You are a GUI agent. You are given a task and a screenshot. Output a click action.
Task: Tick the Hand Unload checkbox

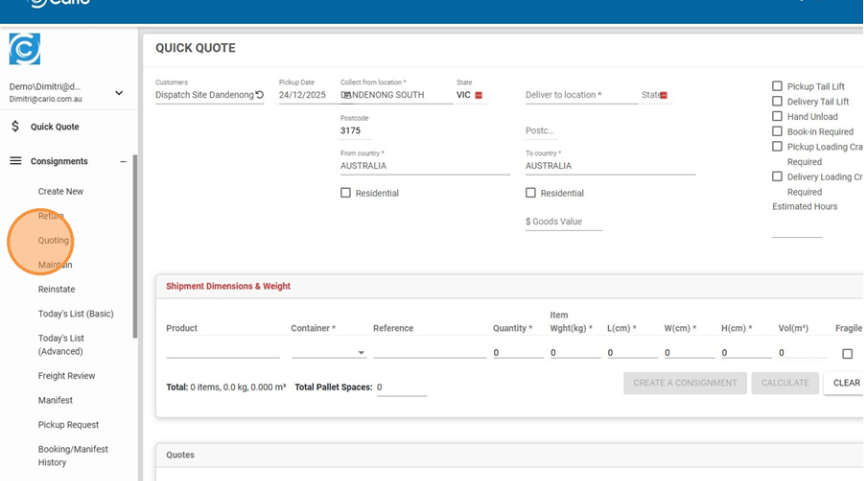(777, 117)
